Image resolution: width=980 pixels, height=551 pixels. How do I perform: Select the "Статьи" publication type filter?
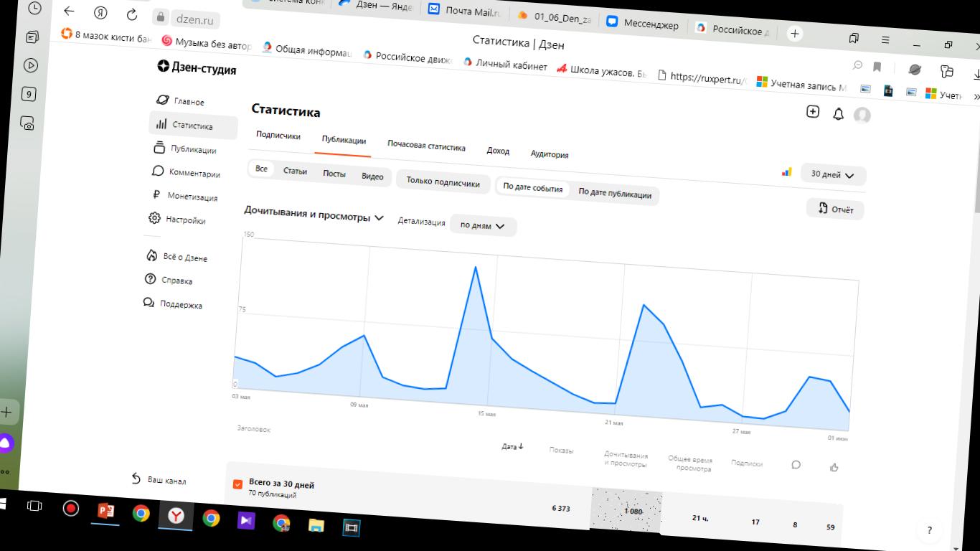pos(295,171)
